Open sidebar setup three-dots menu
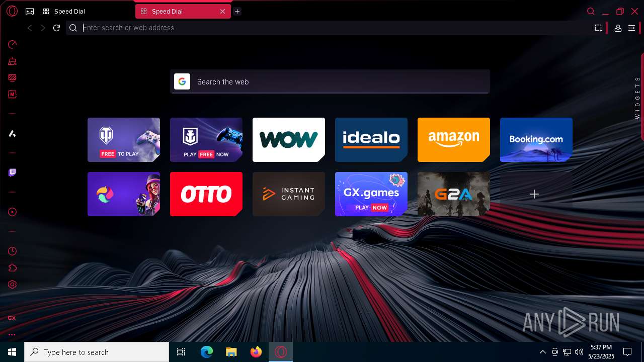This screenshot has height=362, width=644. click(12, 334)
